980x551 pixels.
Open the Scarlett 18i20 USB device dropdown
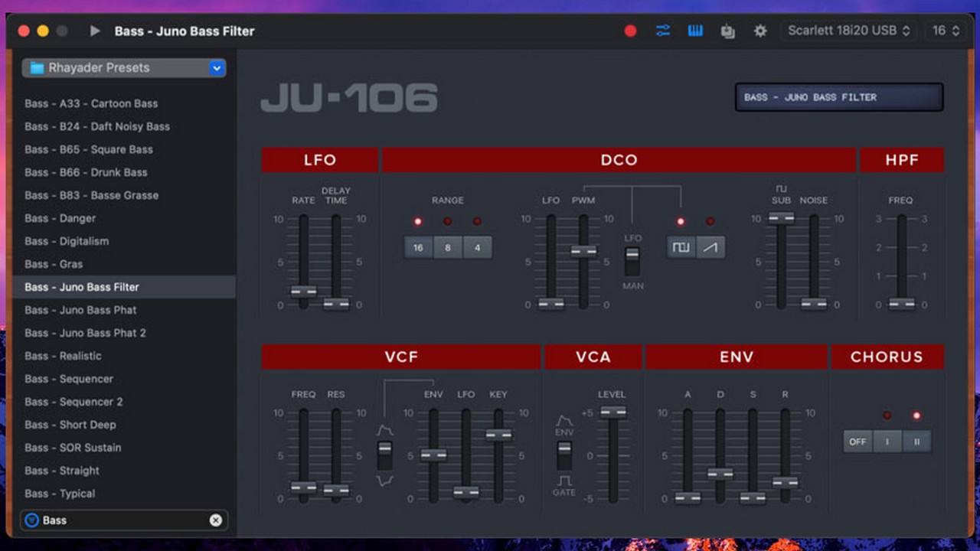point(850,31)
